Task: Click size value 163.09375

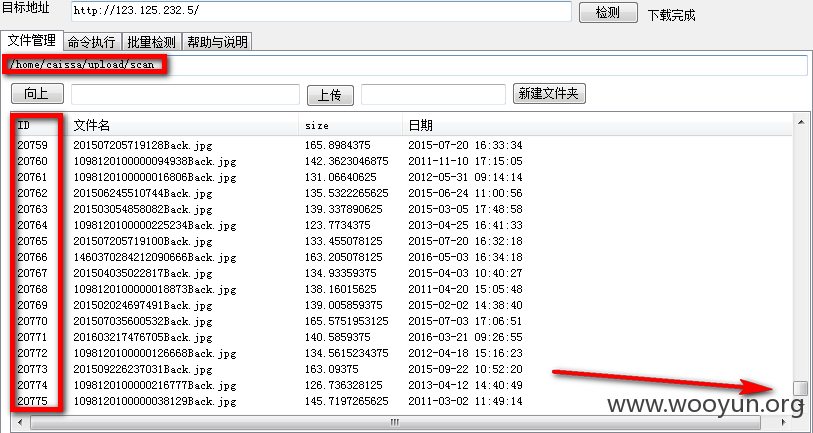Action: (x=331, y=370)
